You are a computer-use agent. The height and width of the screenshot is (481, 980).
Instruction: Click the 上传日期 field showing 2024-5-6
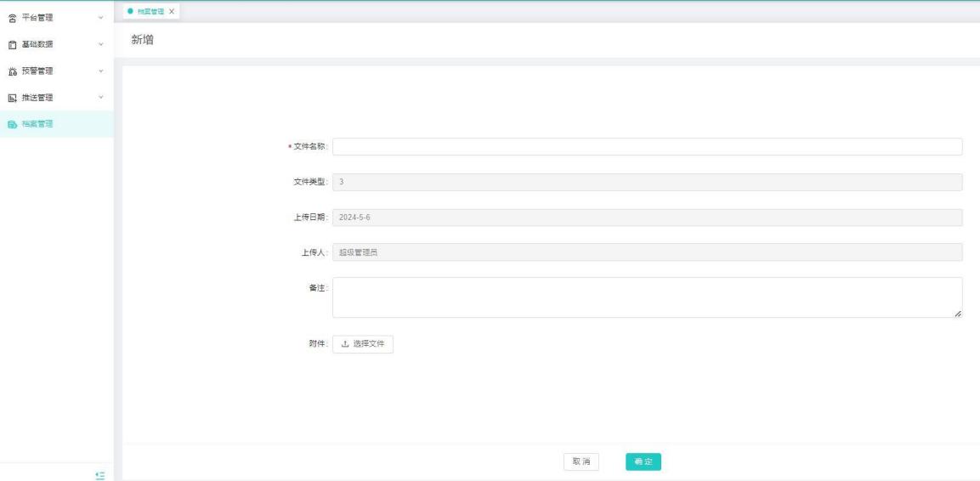click(647, 218)
